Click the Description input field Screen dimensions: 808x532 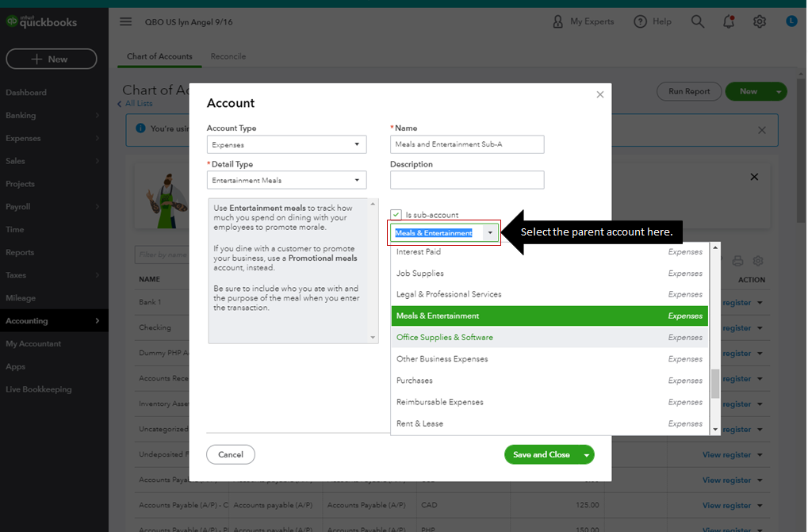[467, 180]
